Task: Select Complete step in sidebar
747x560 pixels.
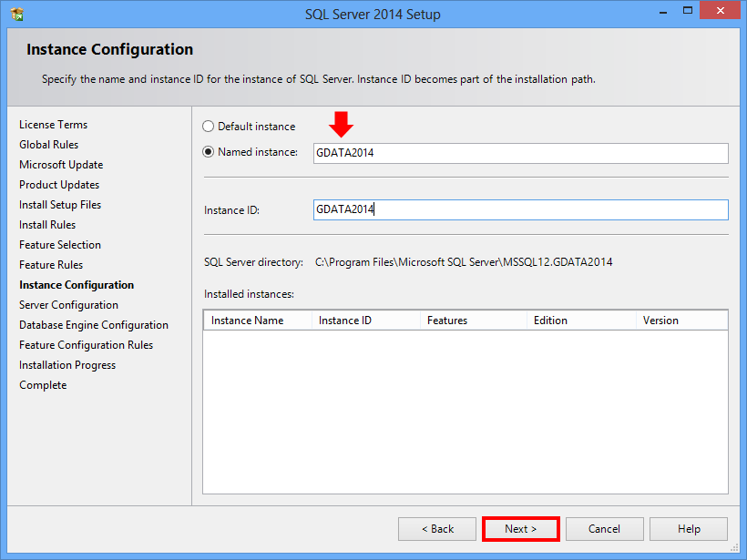Action: coord(43,385)
